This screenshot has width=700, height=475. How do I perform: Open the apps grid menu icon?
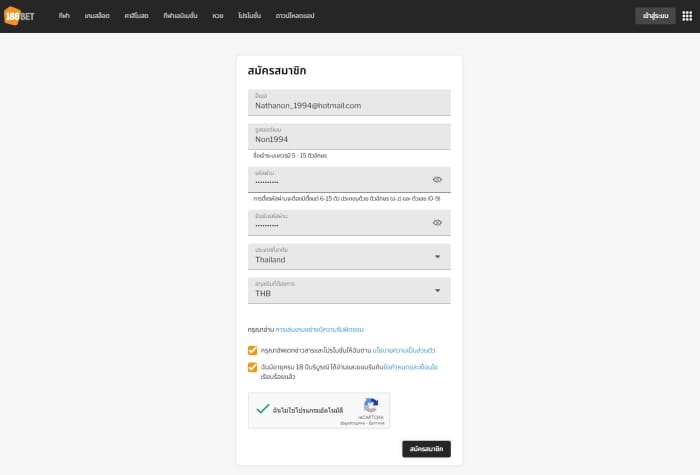click(x=687, y=16)
